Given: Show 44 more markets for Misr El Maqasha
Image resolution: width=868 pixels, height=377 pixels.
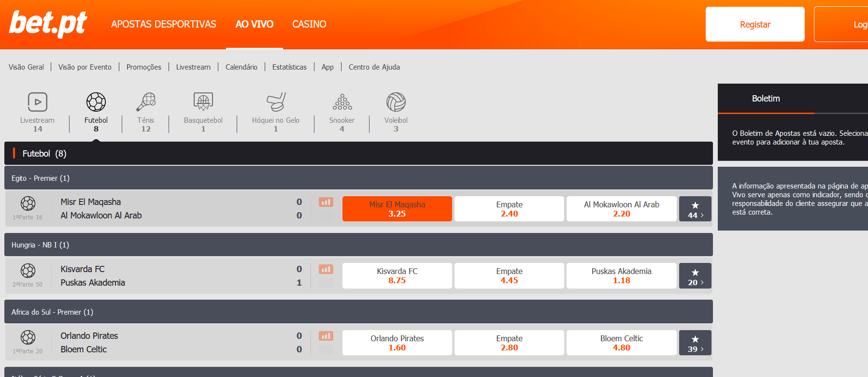Looking at the screenshot, I should click(x=695, y=209).
